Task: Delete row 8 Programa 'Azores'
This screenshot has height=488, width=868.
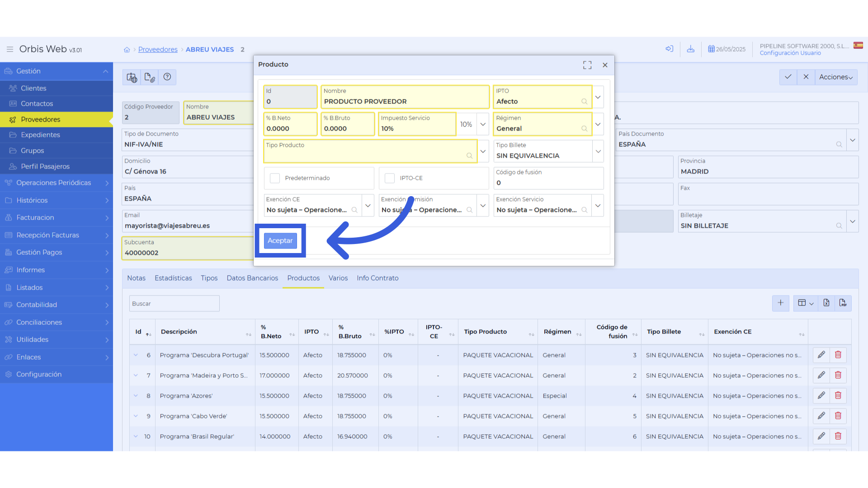Action: [x=838, y=395]
